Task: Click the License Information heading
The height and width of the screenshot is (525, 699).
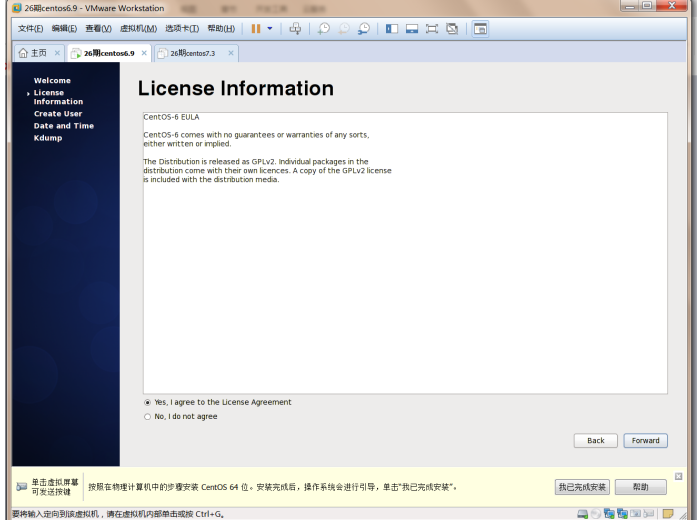Action: point(236,88)
